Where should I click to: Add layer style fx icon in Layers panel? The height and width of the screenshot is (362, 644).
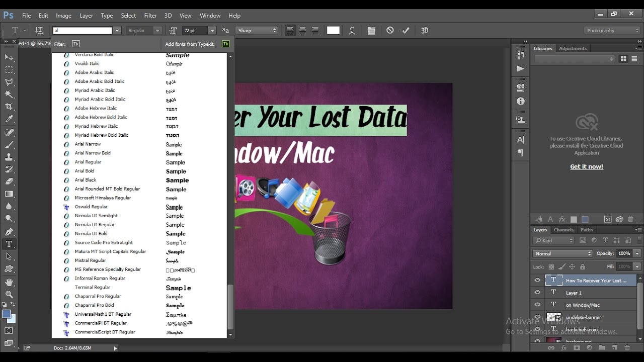[x=563, y=348]
